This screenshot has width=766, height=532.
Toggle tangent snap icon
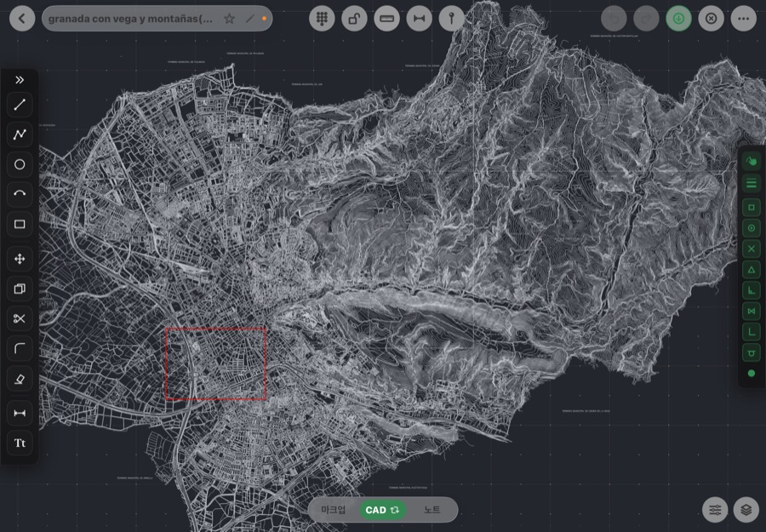(x=752, y=352)
